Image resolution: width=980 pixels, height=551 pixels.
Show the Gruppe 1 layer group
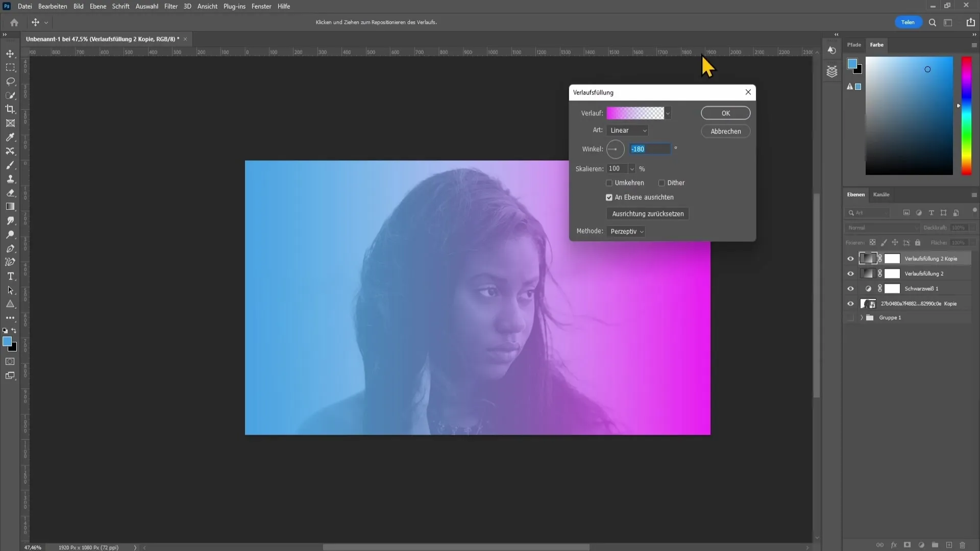pyautogui.click(x=850, y=318)
